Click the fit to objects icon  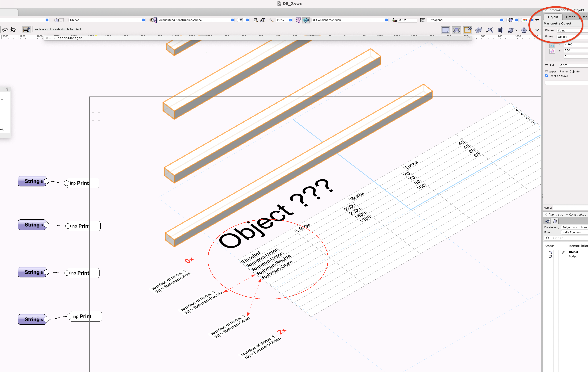tap(263, 20)
